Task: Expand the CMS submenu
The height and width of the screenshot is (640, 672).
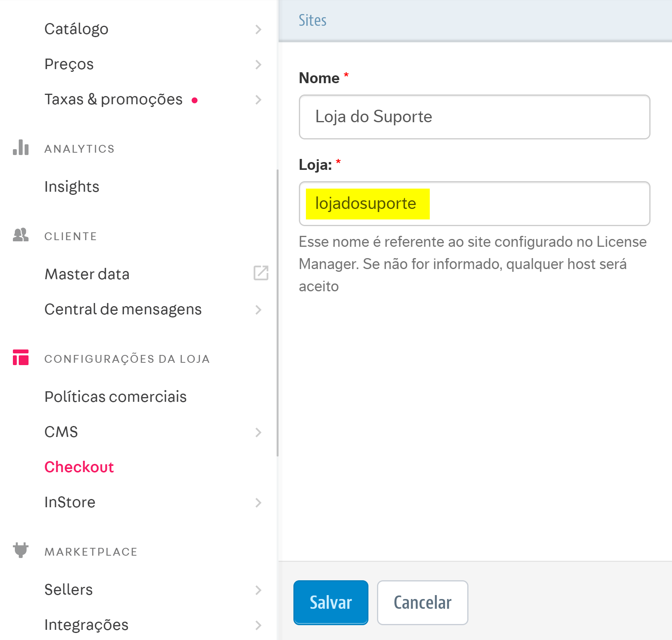Action: click(258, 432)
